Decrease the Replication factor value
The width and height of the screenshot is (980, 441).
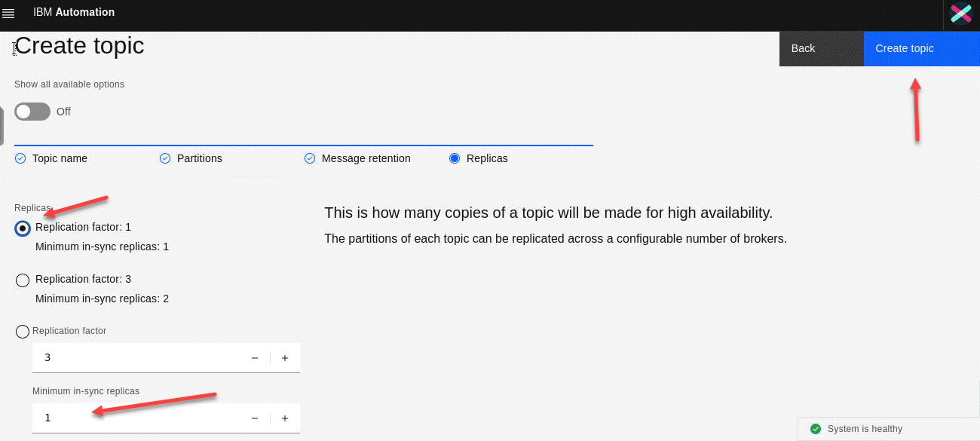coord(255,358)
